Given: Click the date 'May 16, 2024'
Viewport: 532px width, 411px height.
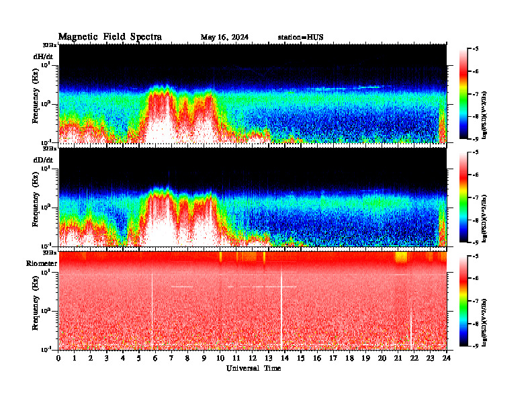Looking at the screenshot, I should point(224,38).
